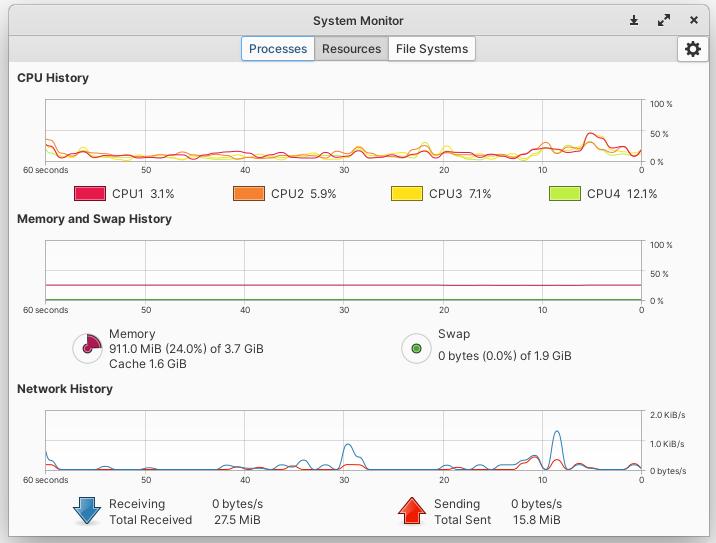Click the Swap usage circle icon
Image resolution: width=716 pixels, height=543 pixels.
pos(416,348)
